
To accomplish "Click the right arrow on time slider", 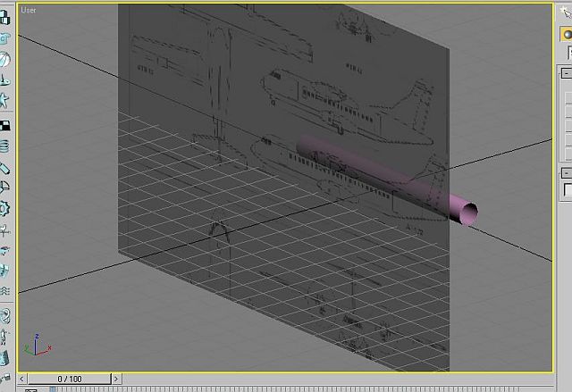I will (x=551, y=379).
